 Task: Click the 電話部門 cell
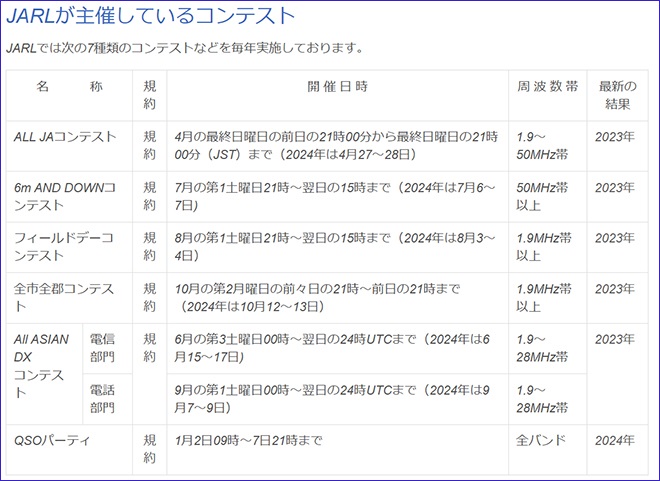click(108, 399)
